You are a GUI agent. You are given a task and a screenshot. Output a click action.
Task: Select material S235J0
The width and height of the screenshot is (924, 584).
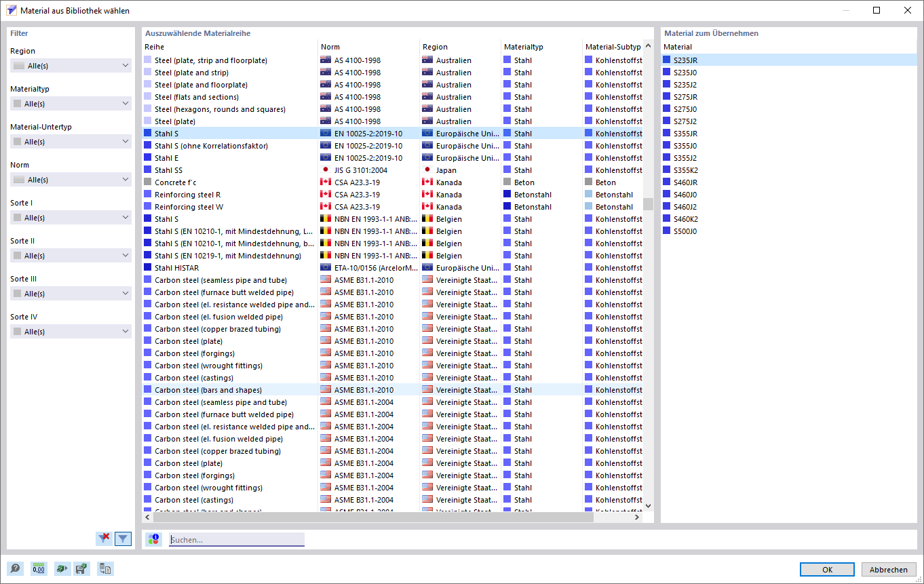(x=789, y=73)
